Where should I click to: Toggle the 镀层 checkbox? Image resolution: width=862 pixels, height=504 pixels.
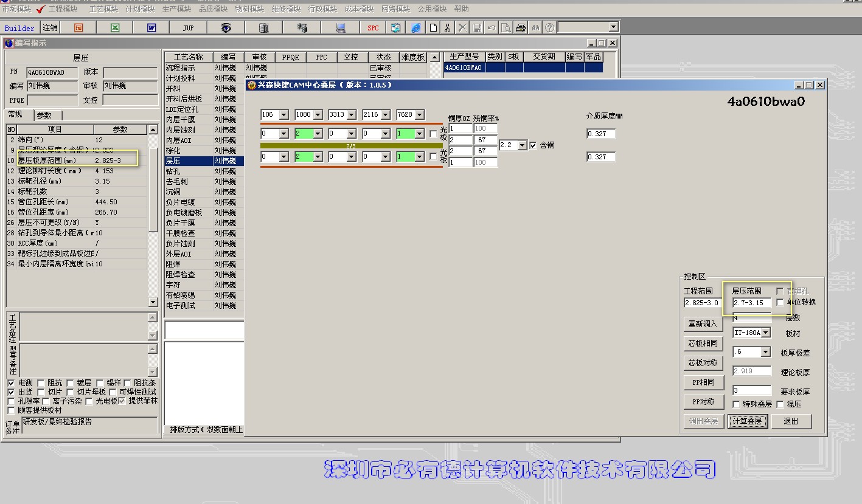[71, 383]
